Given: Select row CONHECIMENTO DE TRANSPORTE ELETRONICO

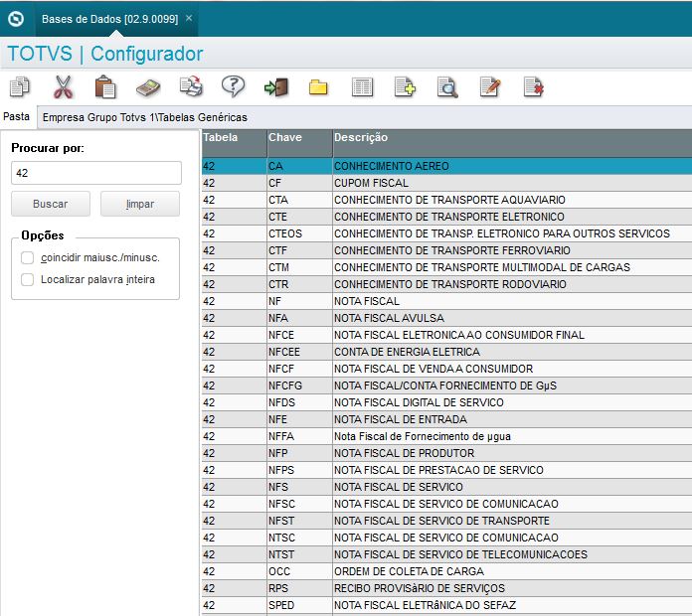Looking at the screenshot, I should (446, 217).
